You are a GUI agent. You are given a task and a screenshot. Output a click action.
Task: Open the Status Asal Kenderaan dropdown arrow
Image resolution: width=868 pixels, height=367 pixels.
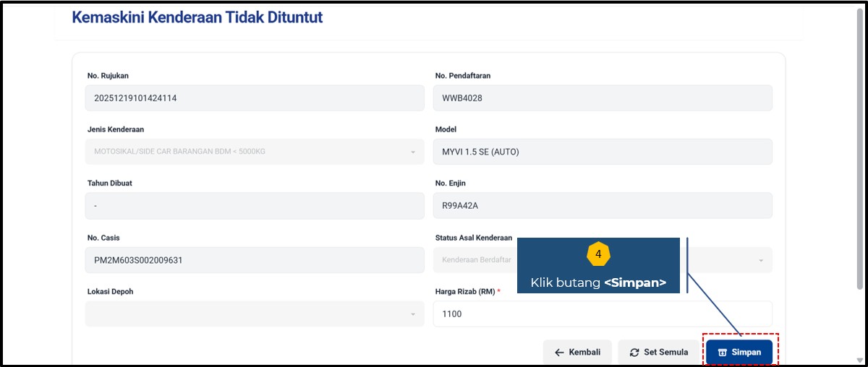click(760, 260)
